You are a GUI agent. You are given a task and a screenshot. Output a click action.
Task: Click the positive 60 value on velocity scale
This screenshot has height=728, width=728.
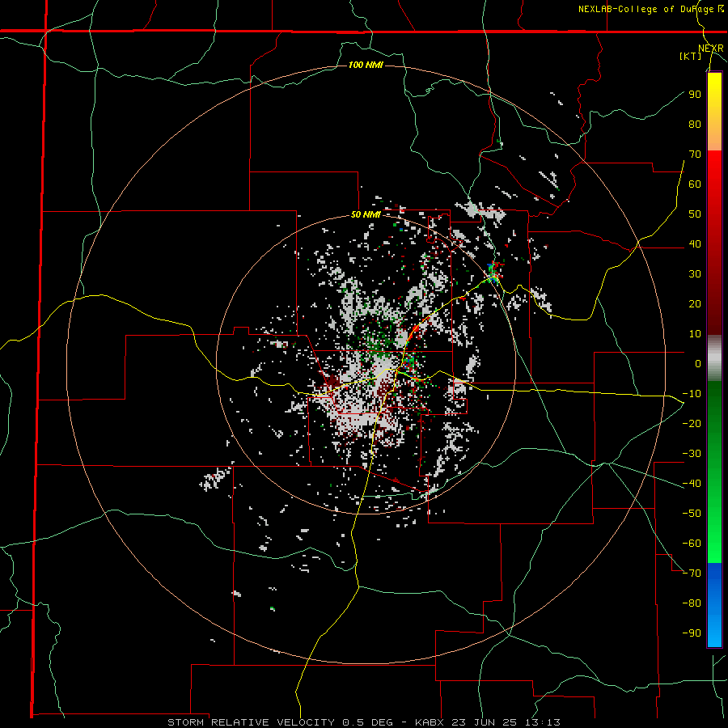pos(695,184)
